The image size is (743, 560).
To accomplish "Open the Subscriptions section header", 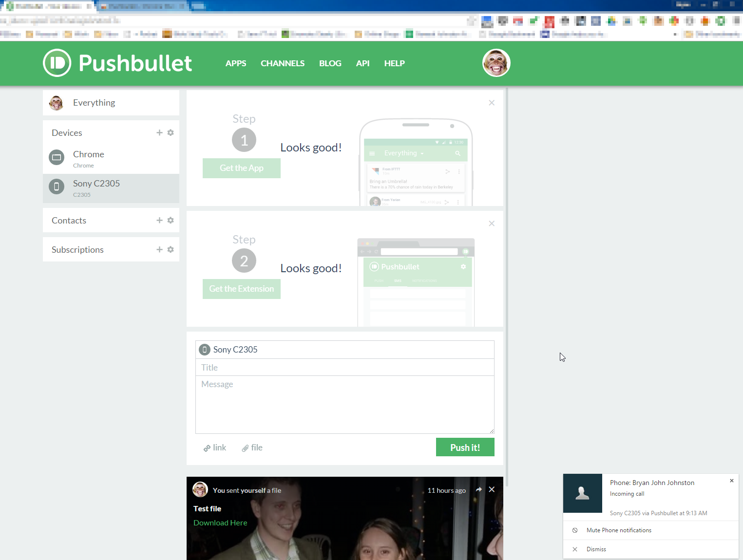I will (77, 250).
